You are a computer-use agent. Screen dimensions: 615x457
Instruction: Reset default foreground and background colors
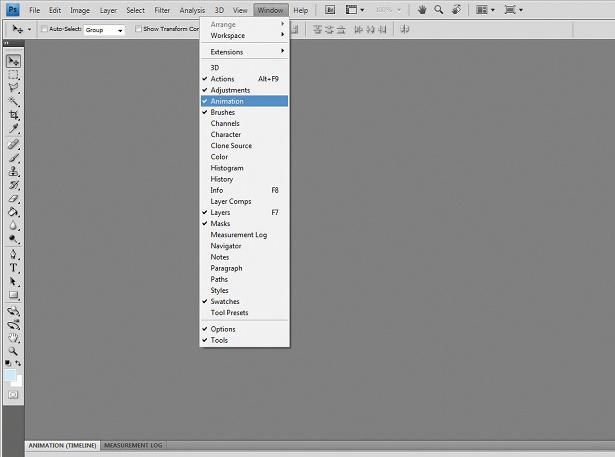[x=8, y=363]
